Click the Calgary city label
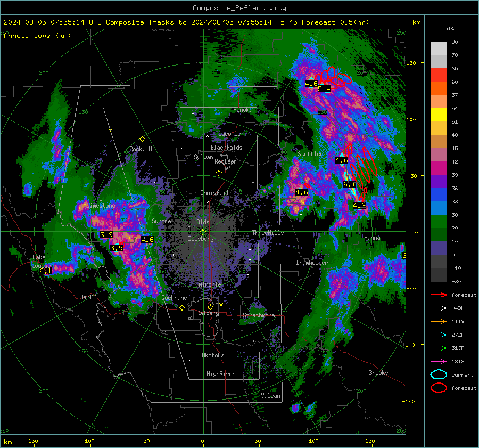The width and height of the screenshot is (479, 448). 208,313
